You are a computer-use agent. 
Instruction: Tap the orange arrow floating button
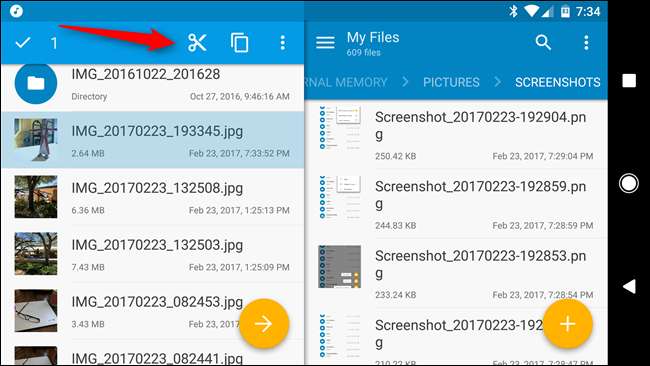(x=264, y=324)
